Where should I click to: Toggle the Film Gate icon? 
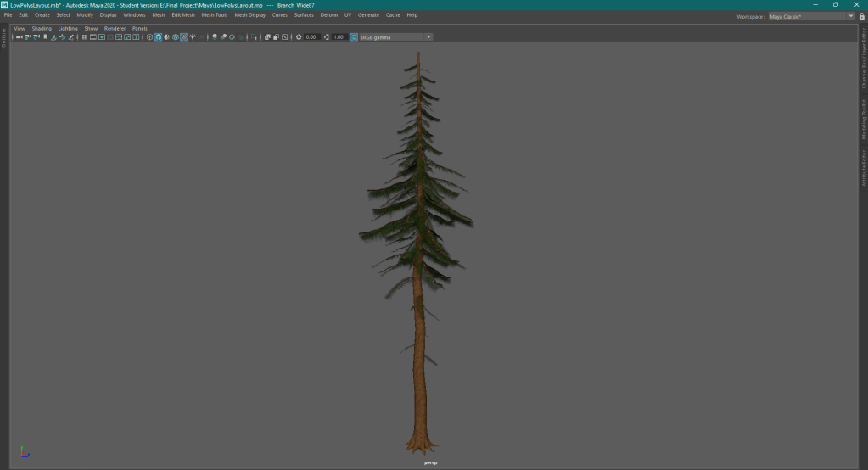pos(92,37)
